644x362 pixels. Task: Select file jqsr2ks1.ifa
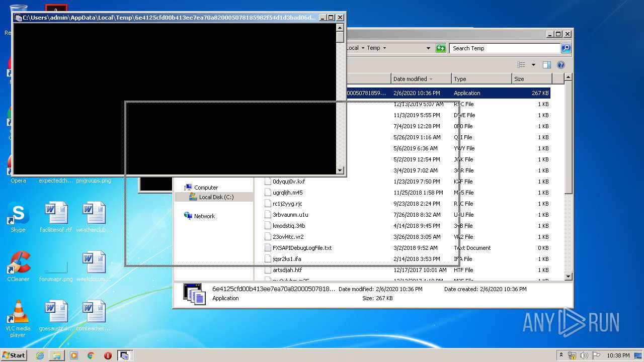pyautogui.click(x=286, y=259)
